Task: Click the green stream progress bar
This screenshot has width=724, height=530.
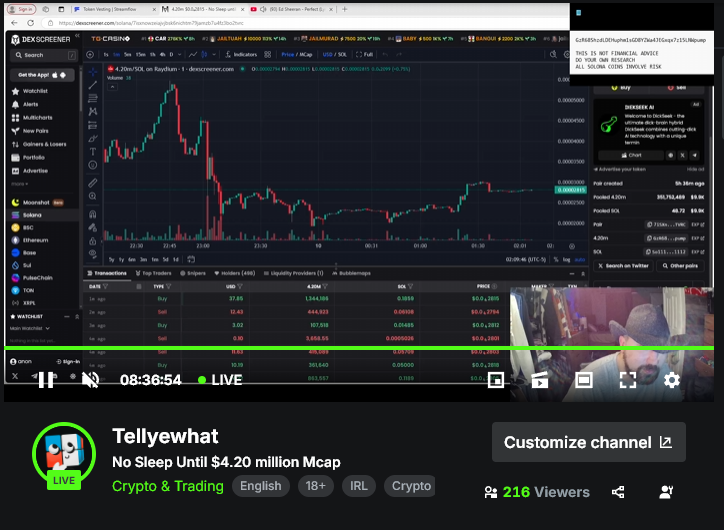Action: point(359,348)
